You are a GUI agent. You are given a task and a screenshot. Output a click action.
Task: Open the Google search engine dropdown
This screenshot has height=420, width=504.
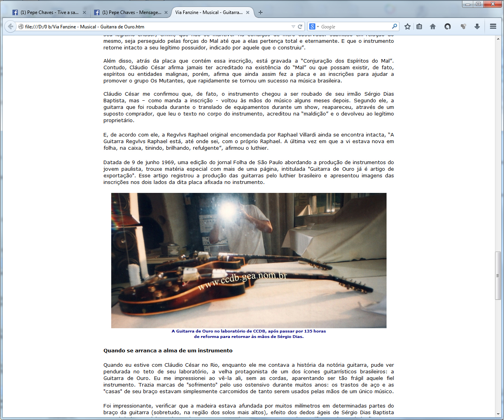click(x=314, y=26)
